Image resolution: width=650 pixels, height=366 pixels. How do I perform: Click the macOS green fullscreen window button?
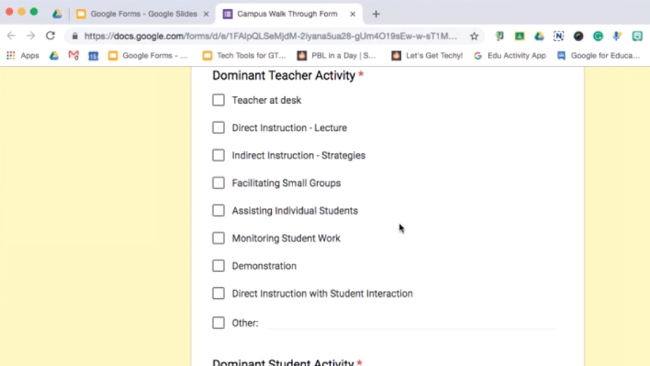[34, 12]
